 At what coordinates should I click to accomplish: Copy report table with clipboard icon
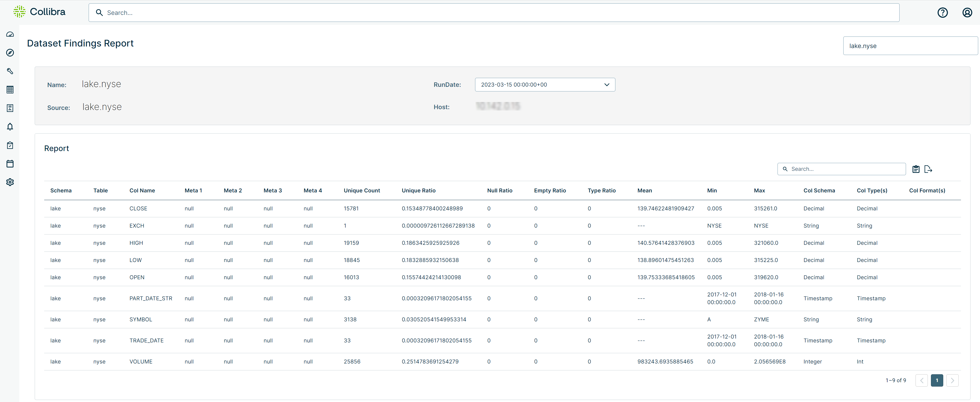pos(916,169)
